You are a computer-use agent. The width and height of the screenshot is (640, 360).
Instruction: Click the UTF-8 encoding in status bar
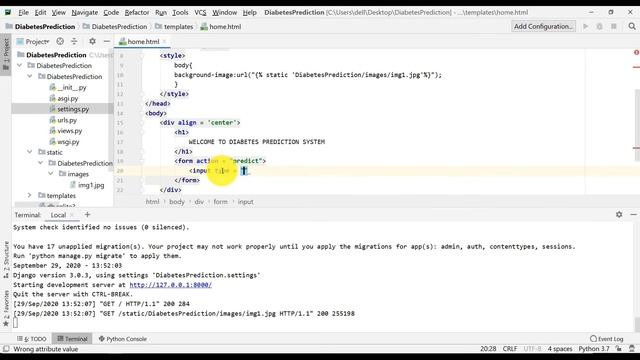pyautogui.click(x=532, y=349)
